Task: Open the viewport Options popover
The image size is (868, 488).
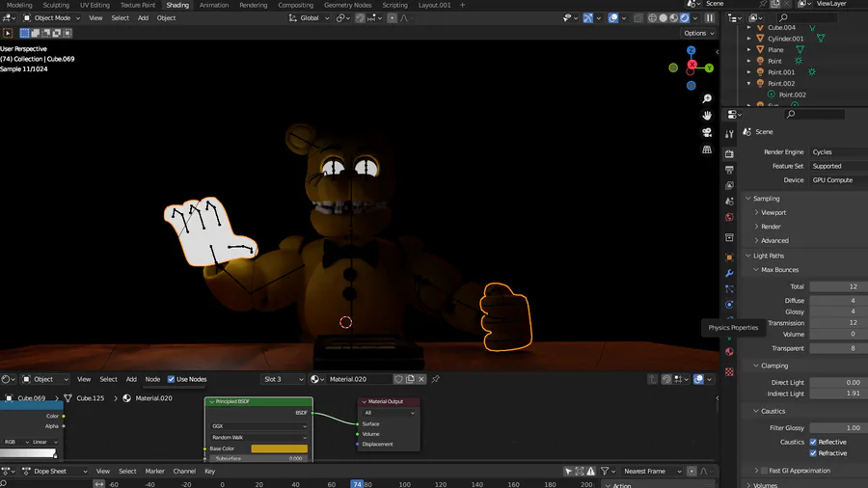Action: (698, 33)
